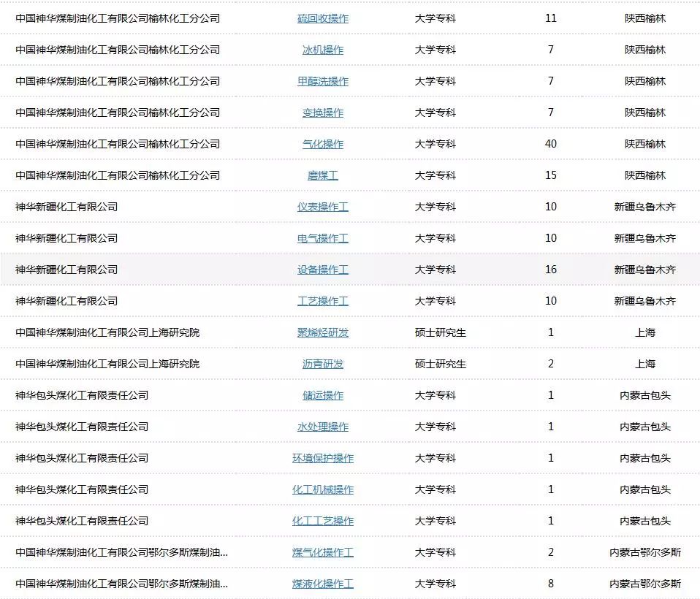Select 陕西榆林 in 变换操作 row
The width and height of the screenshot is (700, 599).
(645, 112)
